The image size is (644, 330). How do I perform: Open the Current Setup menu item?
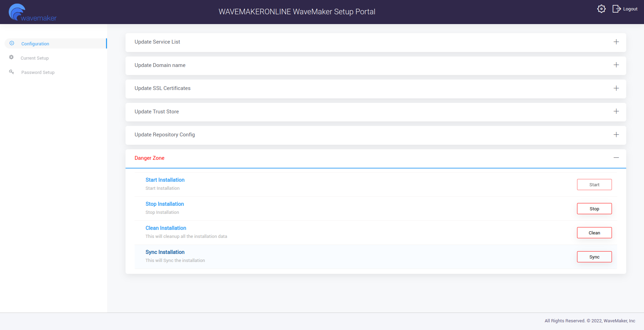tap(35, 58)
